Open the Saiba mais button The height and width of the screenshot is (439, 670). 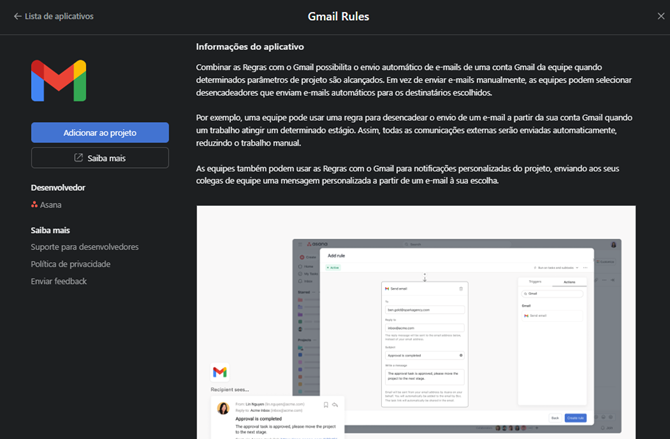(x=100, y=158)
